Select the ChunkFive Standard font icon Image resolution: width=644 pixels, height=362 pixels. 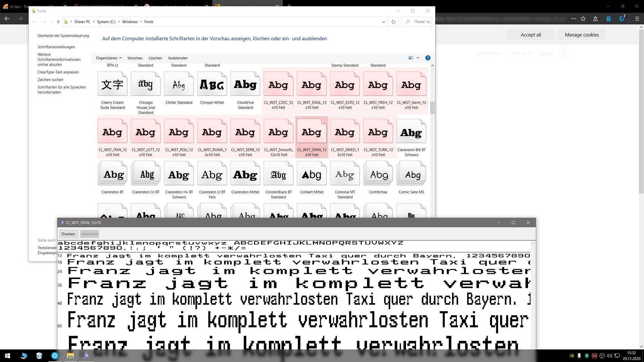coord(245,84)
